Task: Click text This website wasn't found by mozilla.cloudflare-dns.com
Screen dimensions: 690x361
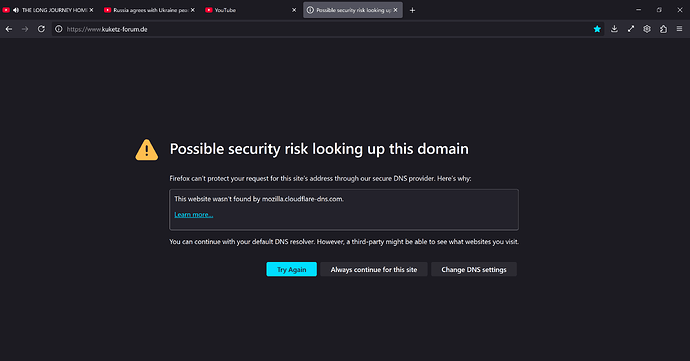Action: click(259, 199)
